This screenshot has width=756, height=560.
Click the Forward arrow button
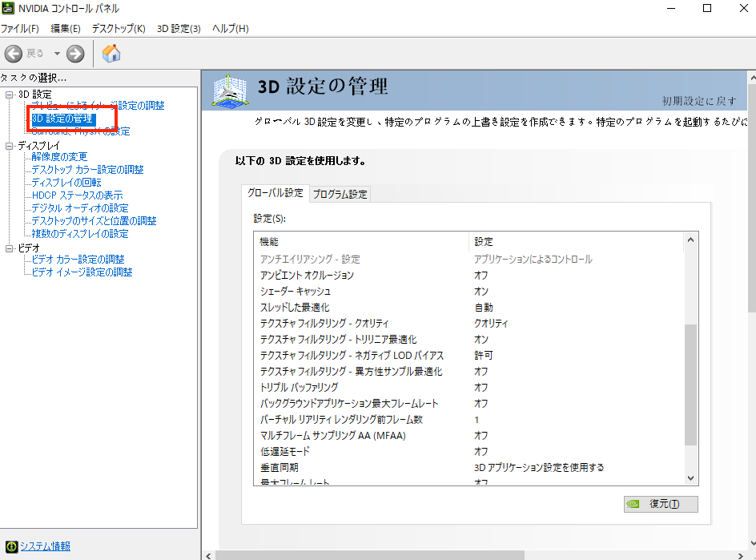[x=75, y=54]
